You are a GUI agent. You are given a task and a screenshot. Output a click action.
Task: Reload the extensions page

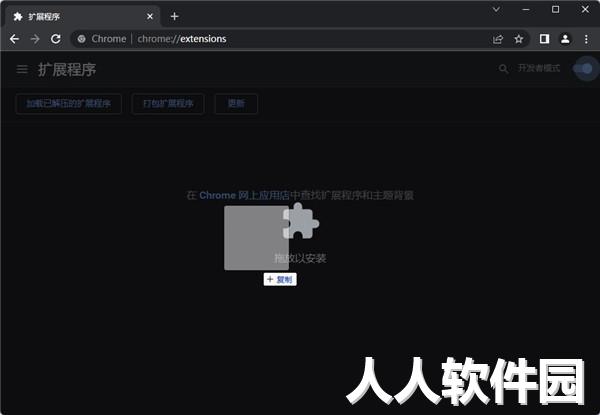click(x=56, y=39)
